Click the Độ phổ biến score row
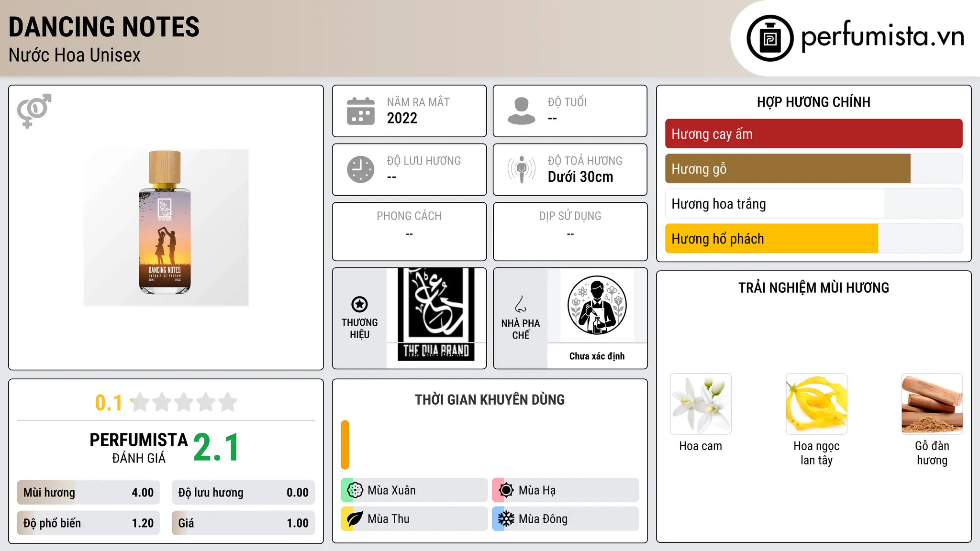 [x=89, y=523]
